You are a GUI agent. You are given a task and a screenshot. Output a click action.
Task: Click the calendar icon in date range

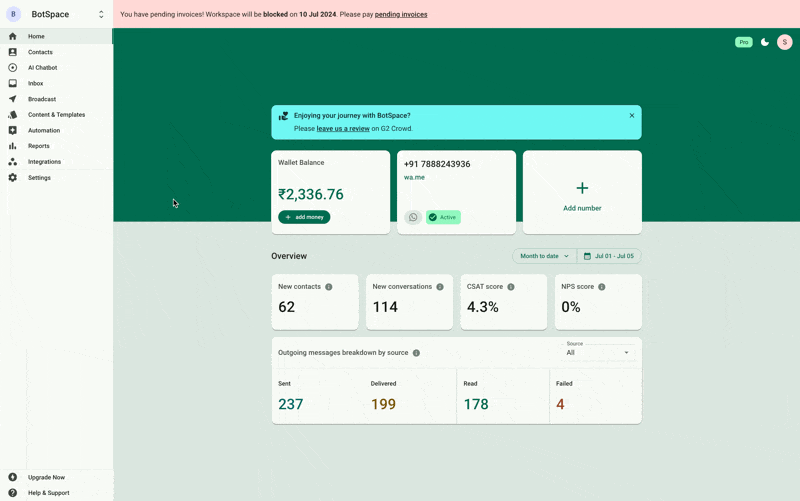(x=587, y=256)
